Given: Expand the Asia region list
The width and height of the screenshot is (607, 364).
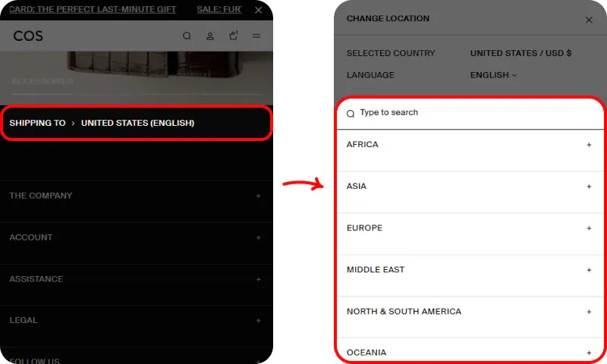Looking at the screenshot, I should click(589, 187).
